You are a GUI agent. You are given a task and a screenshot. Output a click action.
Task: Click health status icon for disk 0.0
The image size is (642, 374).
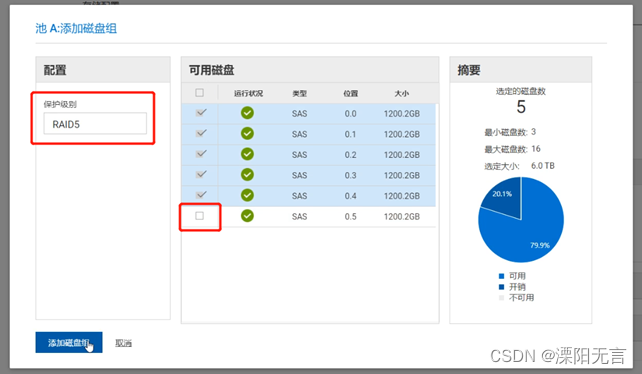[247, 113]
